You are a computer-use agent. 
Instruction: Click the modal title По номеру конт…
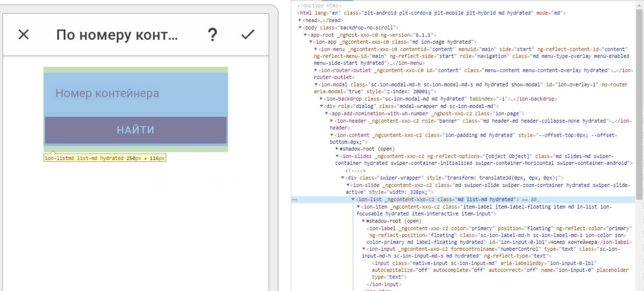click(117, 35)
